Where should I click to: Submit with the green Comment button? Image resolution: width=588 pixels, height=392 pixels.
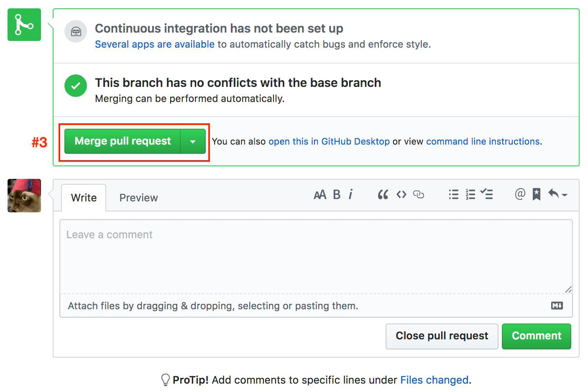coord(536,336)
